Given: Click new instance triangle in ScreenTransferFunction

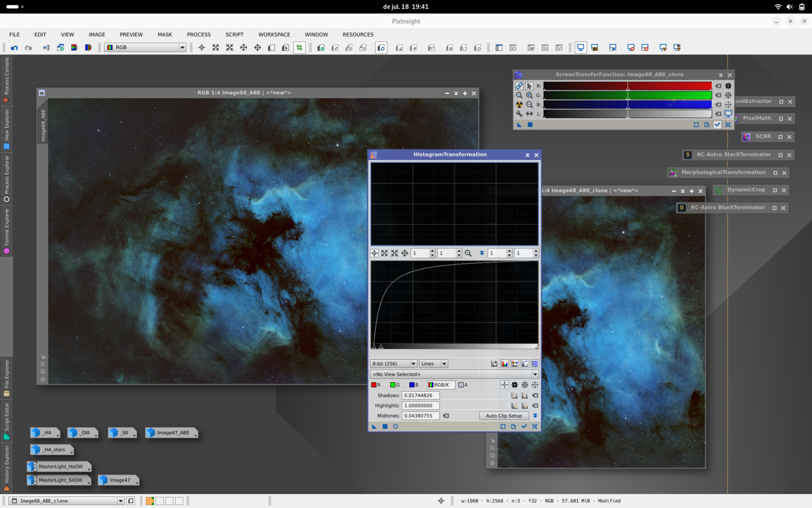Looking at the screenshot, I should coord(519,125).
